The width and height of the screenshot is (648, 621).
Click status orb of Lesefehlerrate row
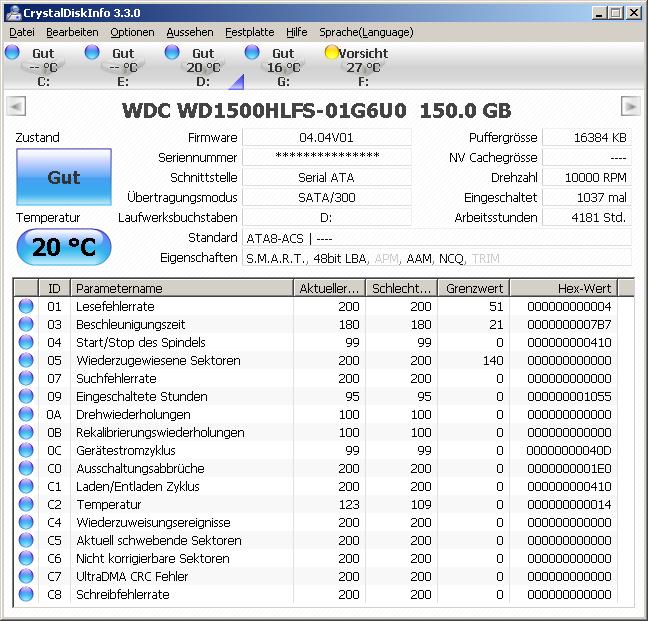26,306
